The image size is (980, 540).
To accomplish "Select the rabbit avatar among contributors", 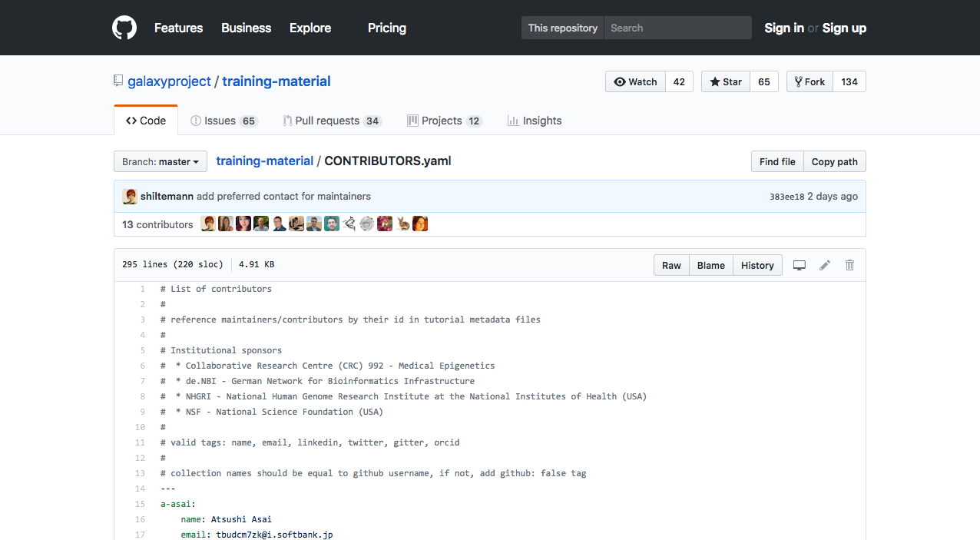I will pyautogui.click(x=402, y=224).
